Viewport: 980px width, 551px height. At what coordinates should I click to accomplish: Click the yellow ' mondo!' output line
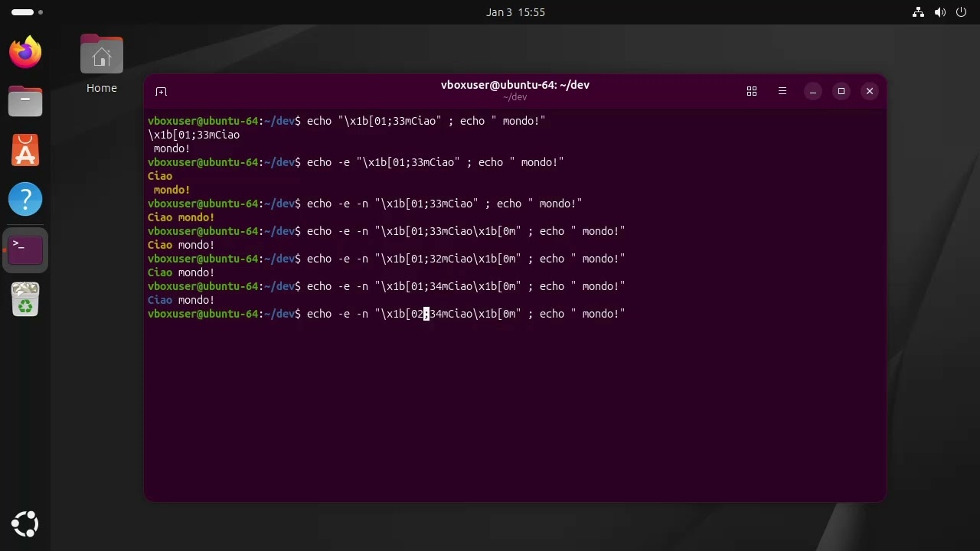point(172,190)
